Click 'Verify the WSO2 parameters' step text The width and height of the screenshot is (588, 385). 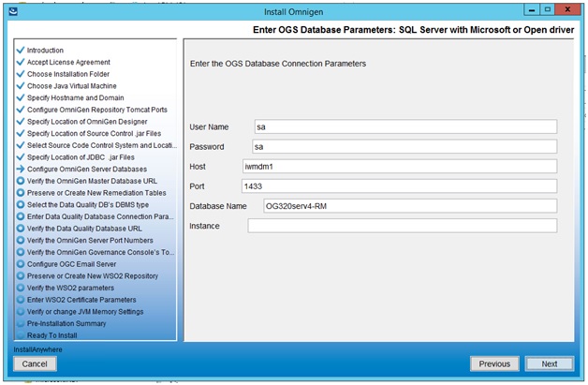click(x=70, y=288)
